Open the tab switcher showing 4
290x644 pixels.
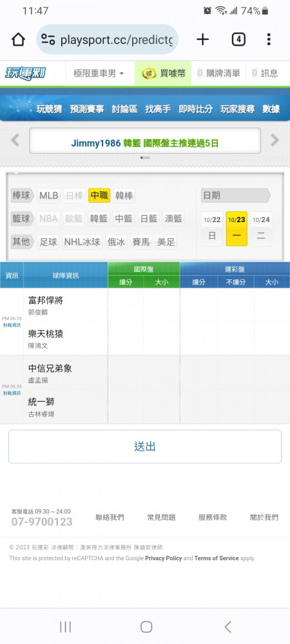(238, 39)
